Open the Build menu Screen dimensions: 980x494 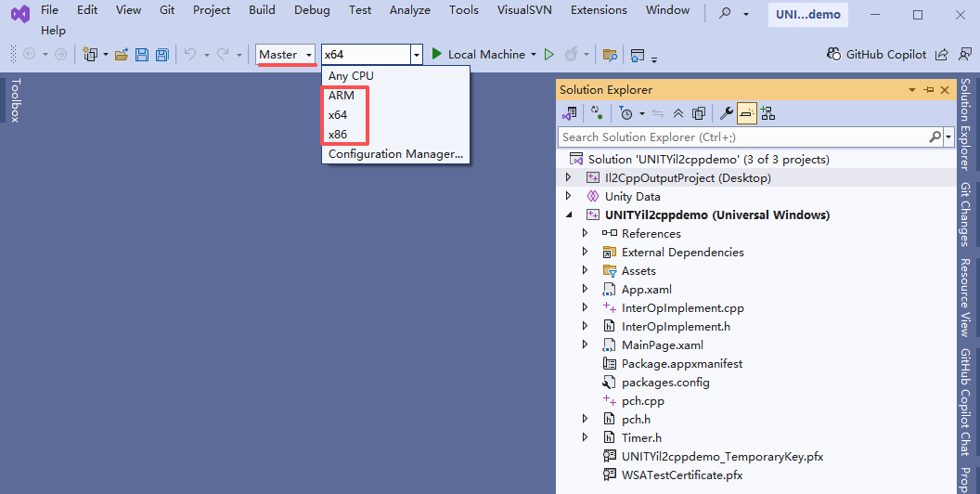262,10
